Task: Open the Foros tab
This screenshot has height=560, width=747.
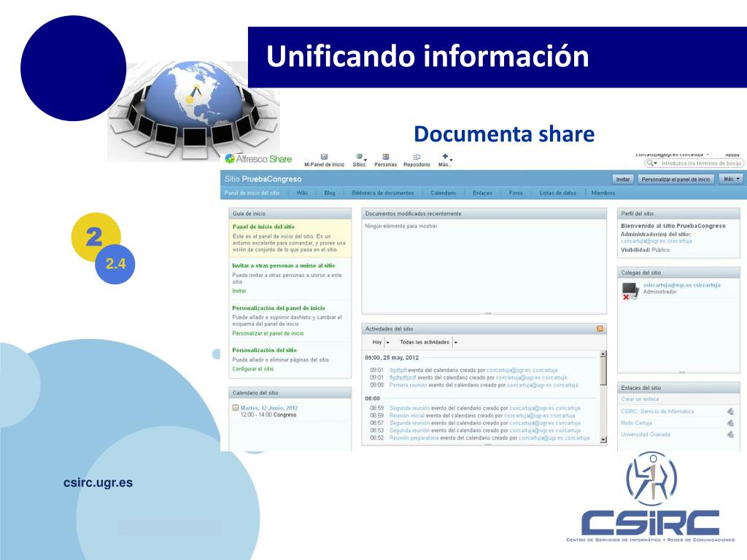Action: coord(516,192)
